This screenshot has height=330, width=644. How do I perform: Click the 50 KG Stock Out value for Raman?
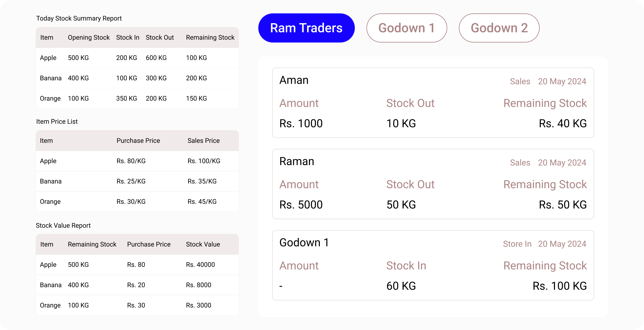click(x=401, y=204)
